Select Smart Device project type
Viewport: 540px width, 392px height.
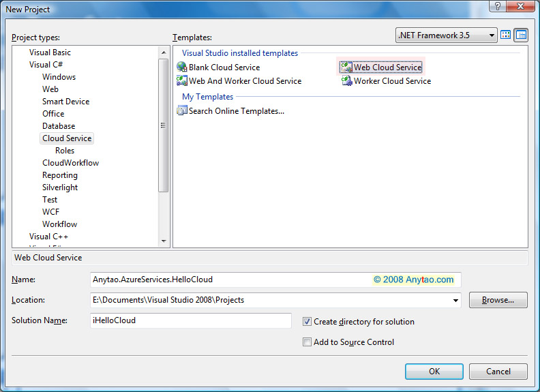coord(65,102)
